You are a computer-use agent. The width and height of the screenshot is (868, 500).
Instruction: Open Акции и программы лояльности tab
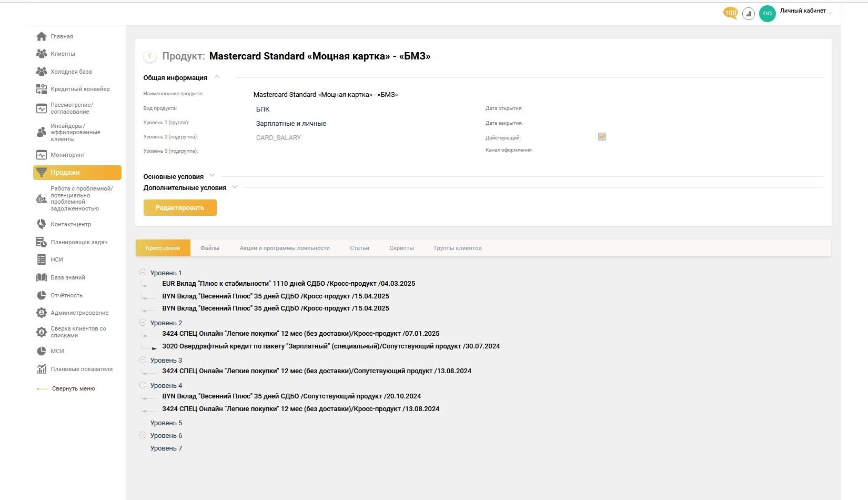(285, 248)
